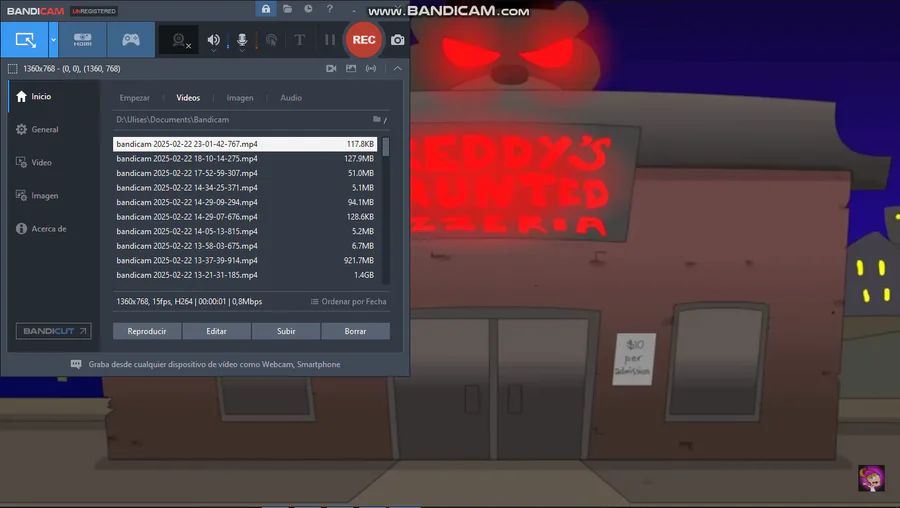Open the BANDICUT link button
The image size is (900, 508).
(x=53, y=331)
